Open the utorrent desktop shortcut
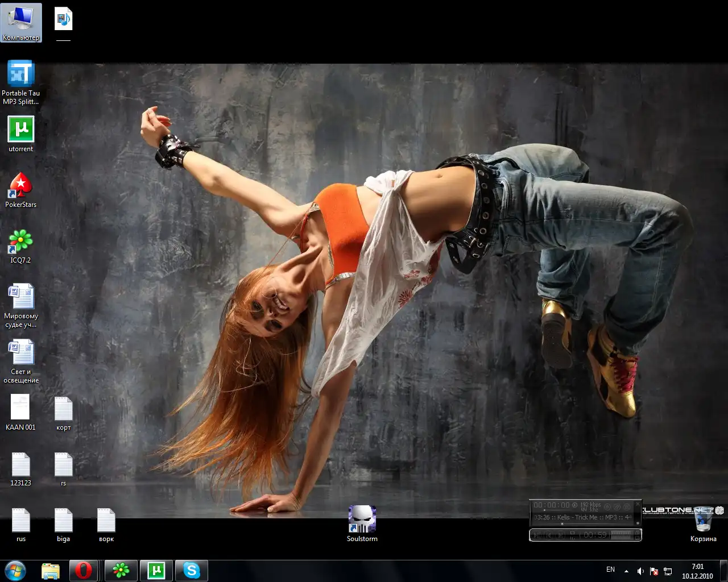Screen dimensions: 728x582 click(21, 130)
